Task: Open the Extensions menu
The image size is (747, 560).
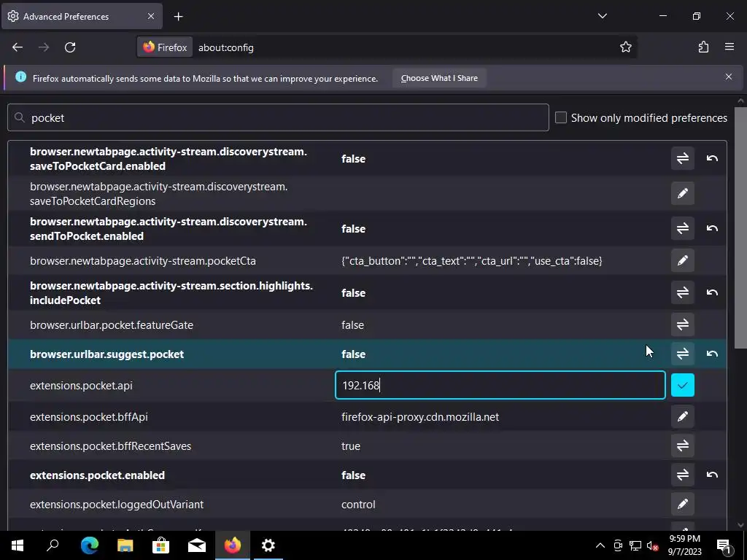Action: tap(703, 47)
